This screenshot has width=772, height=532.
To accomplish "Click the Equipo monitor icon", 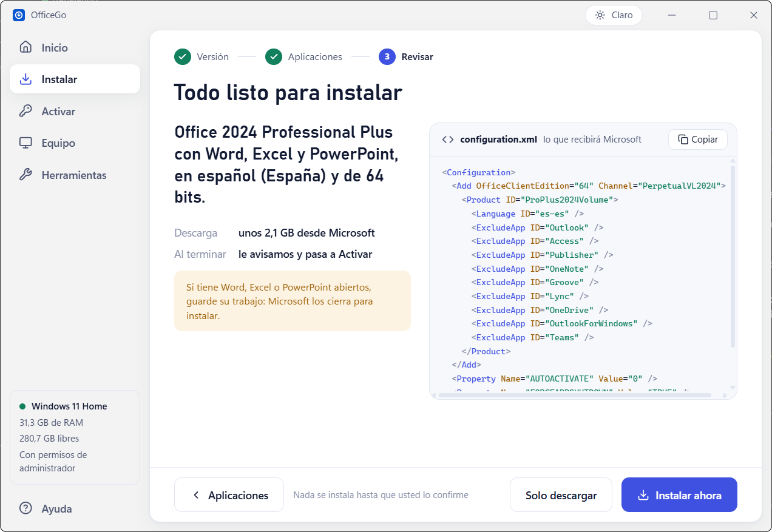I will (25, 143).
